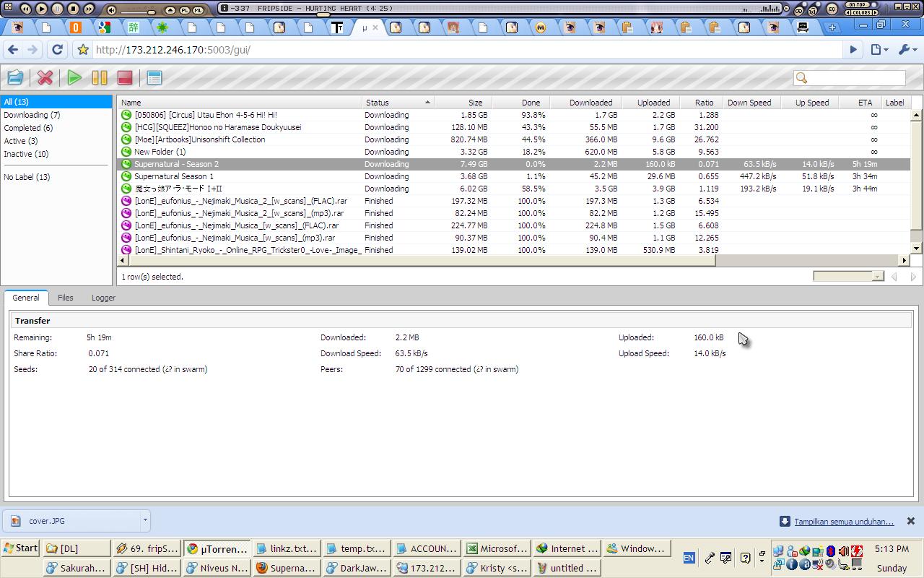Open the cover.JPG download item menu arrow
The width and height of the screenshot is (924, 578).
pos(144,520)
